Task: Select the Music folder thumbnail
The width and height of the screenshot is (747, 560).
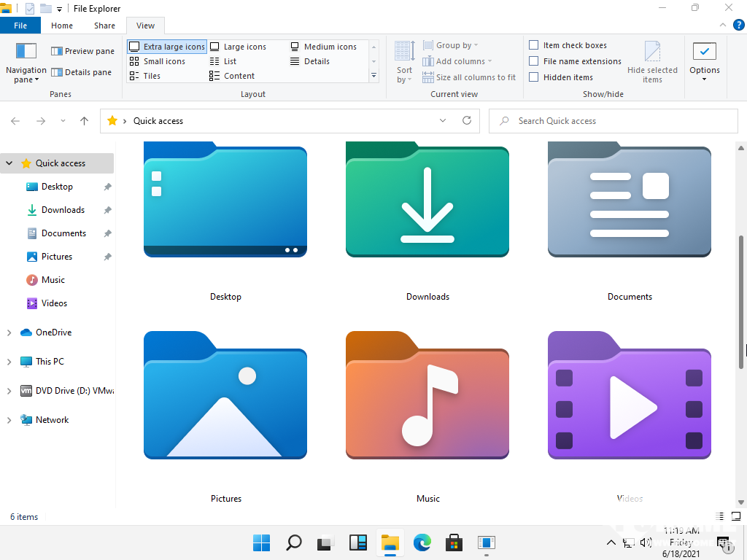Action: (x=427, y=395)
